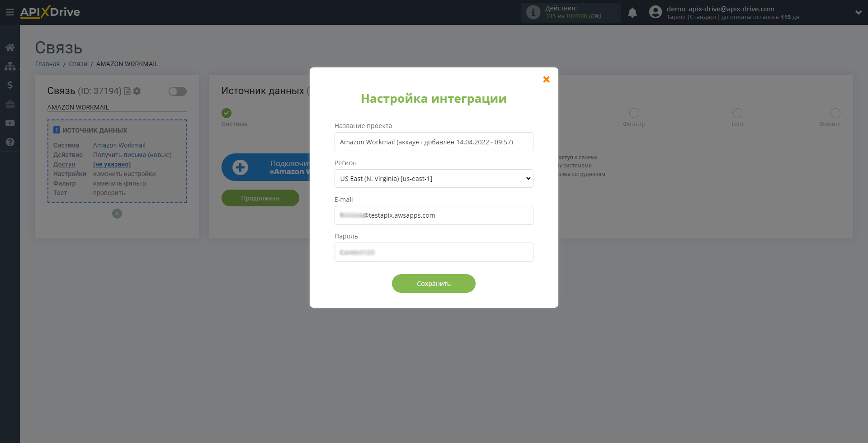Click the user avatar icon
The height and width of the screenshot is (443, 868).
click(x=656, y=12)
